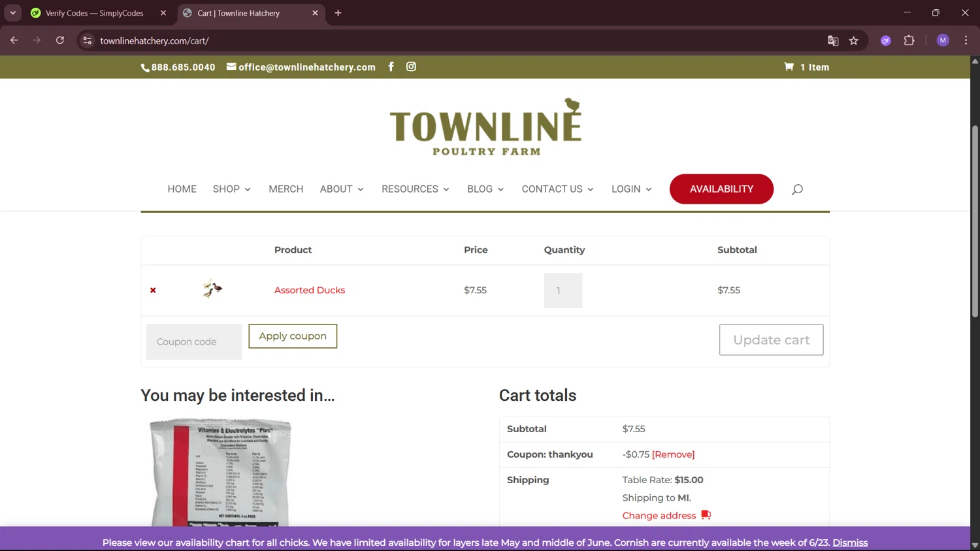Expand the ABOUT menu dropdown
Viewport: 980px width, 551px height.
click(342, 189)
